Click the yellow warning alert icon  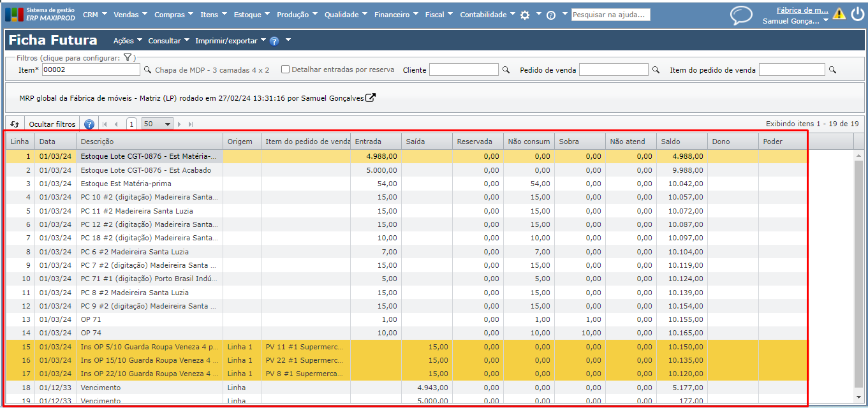[839, 14]
